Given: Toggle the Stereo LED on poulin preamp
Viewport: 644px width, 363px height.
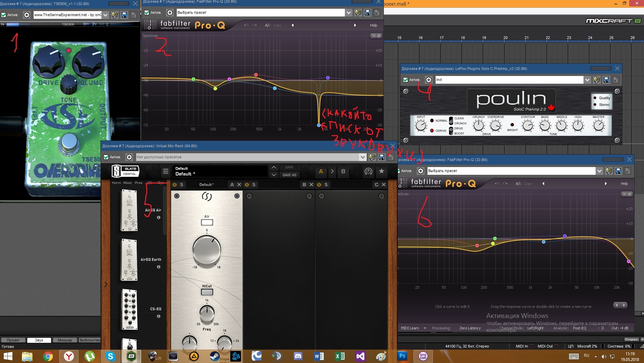Looking at the screenshot, I should point(595,105).
